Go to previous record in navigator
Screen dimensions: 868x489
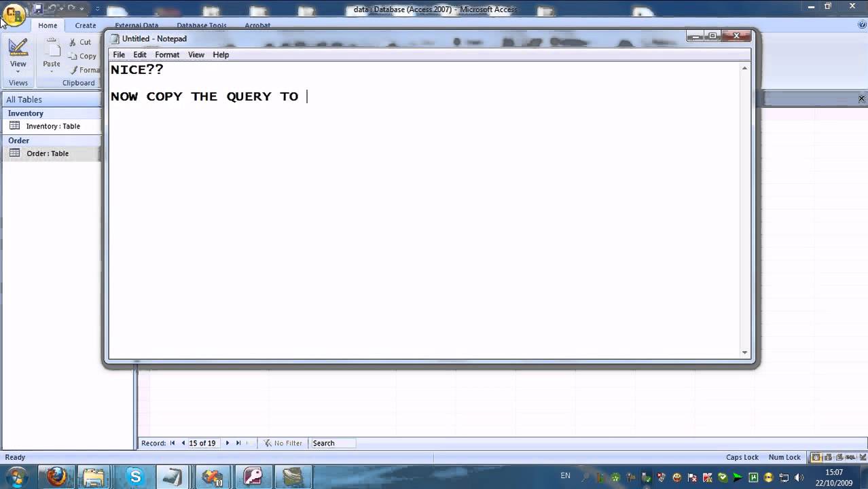point(183,443)
